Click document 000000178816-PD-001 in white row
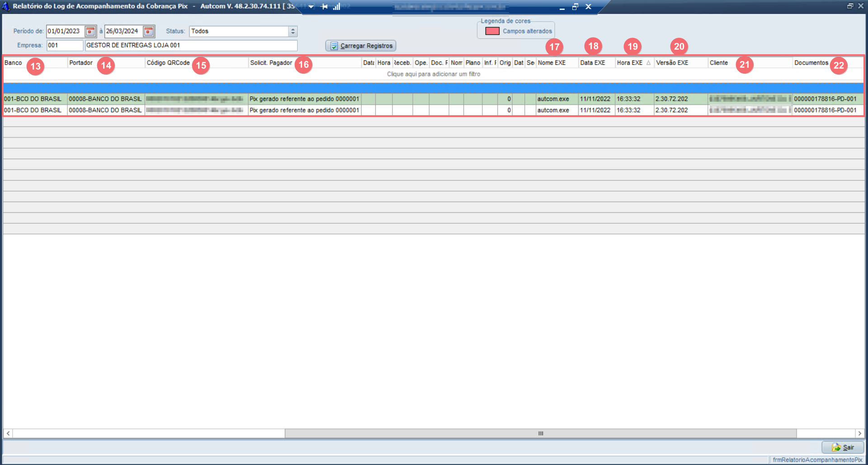This screenshot has height=465, width=868. pos(828,110)
